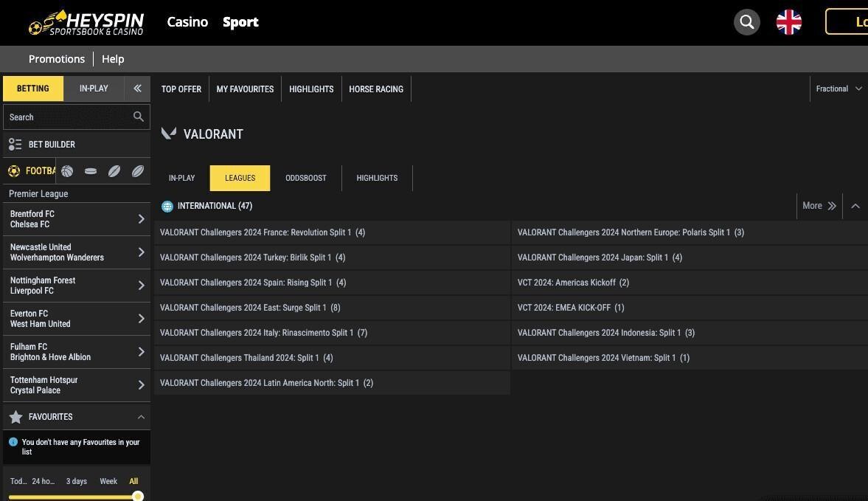The image size is (868, 501).
Task: Set time filter to Today
Action: tap(18, 481)
